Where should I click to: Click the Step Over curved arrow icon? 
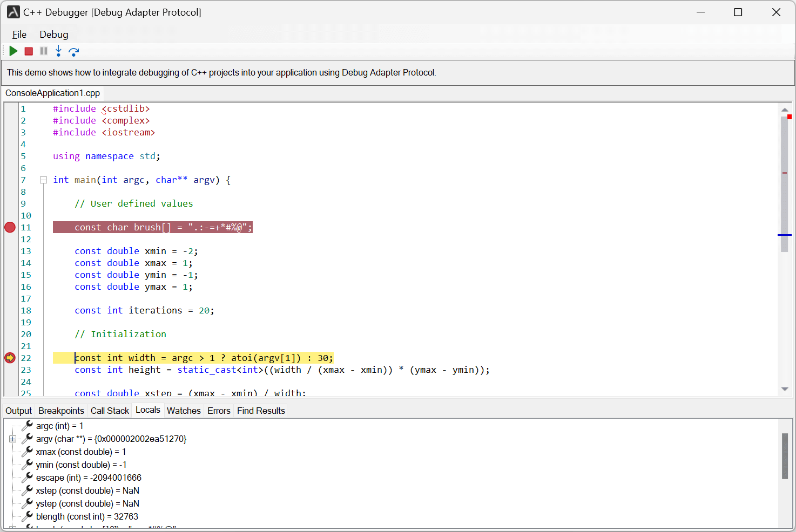pos(74,52)
